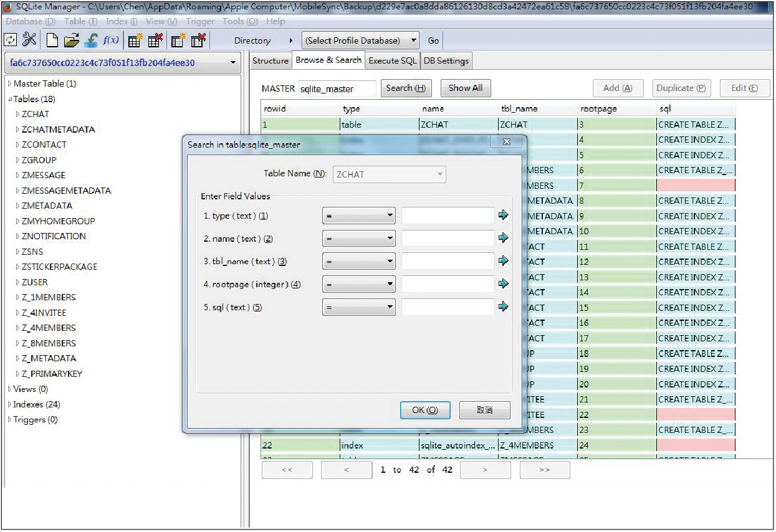Click OK in the search dialog
Viewport: 776px width, 532px height.
[x=425, y=410]
